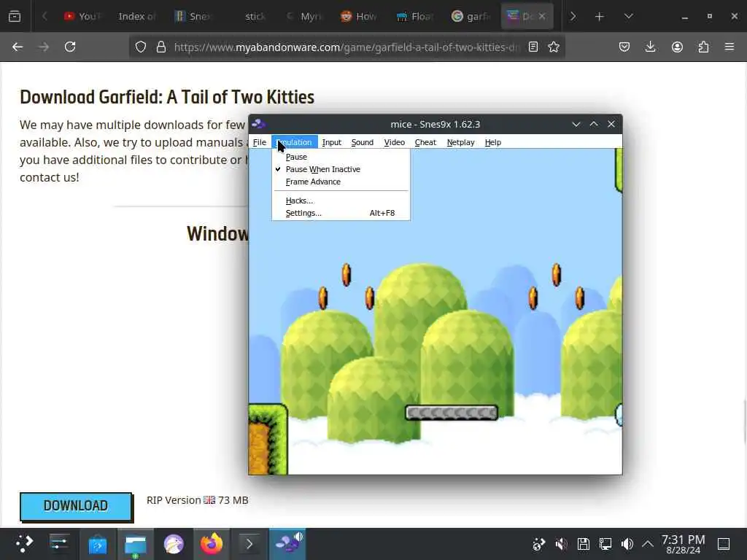
Task: Expand the list all tabs chevron
Action: [628, 16]
